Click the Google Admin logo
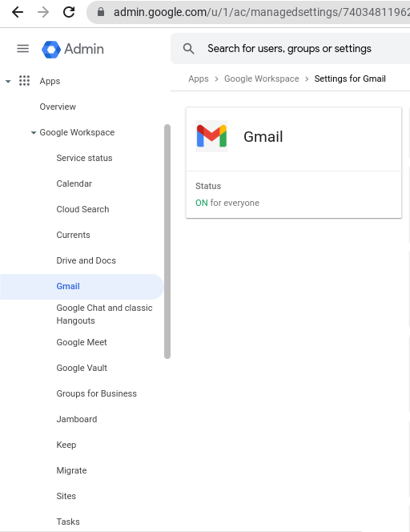Screen dimensions: 410x532 point(73,49)
